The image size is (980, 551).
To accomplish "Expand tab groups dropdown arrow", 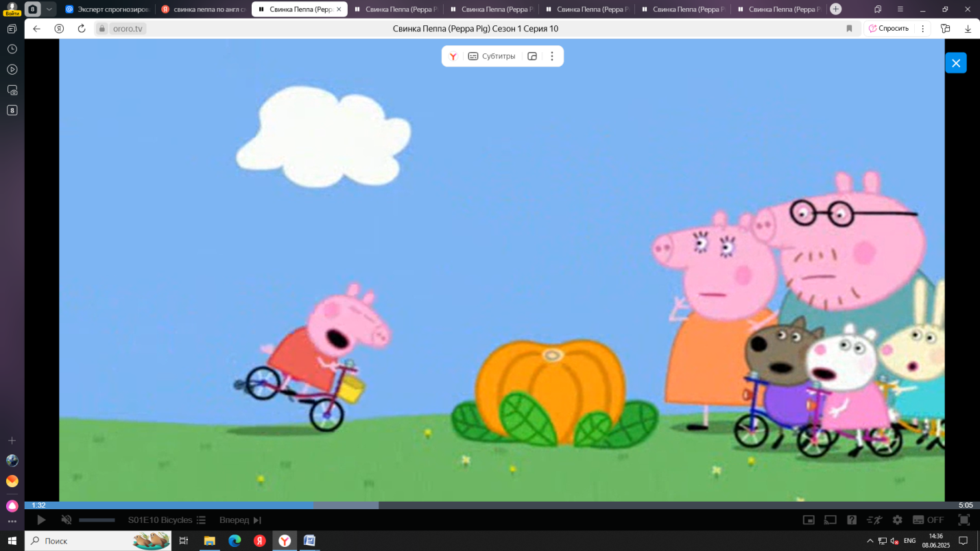I will (49, 9).
